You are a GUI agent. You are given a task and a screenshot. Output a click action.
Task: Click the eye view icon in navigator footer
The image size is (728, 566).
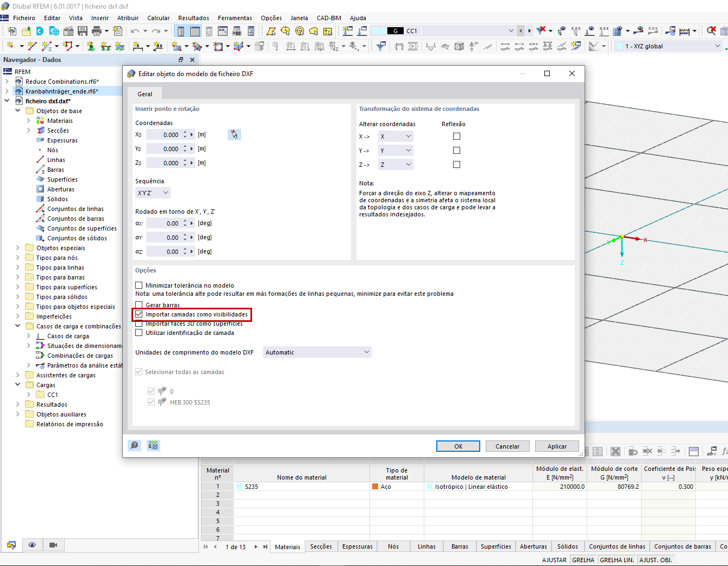[x=32, y=545]
